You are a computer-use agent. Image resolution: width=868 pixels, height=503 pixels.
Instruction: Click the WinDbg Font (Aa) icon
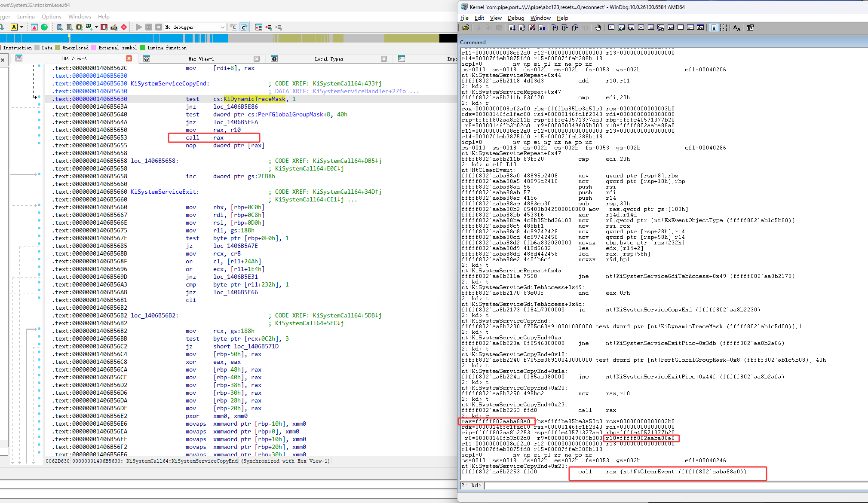tap(737, 28)
